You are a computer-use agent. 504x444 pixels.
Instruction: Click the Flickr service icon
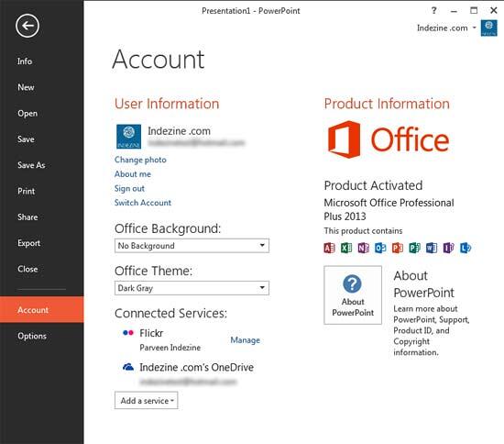coord(128,333)
